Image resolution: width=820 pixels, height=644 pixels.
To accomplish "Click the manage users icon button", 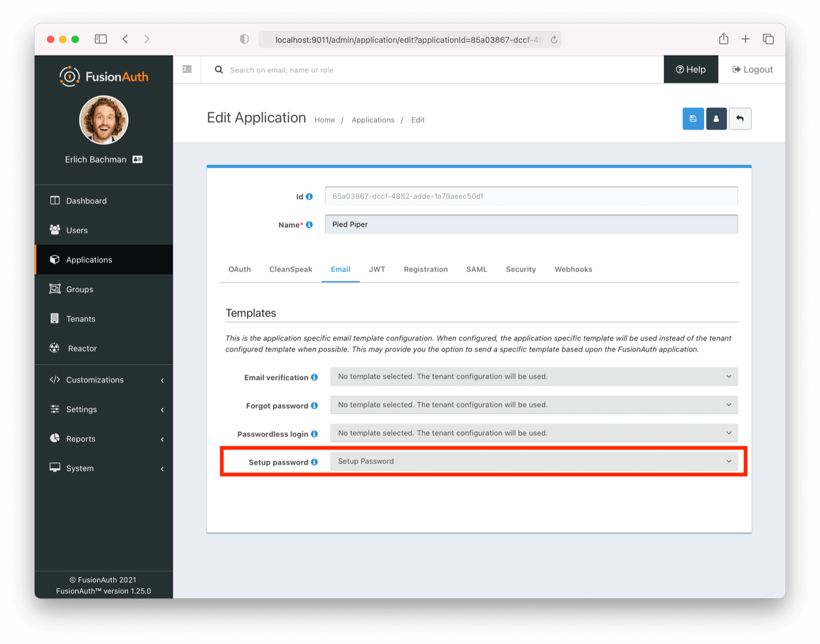I will coord(716,119).
